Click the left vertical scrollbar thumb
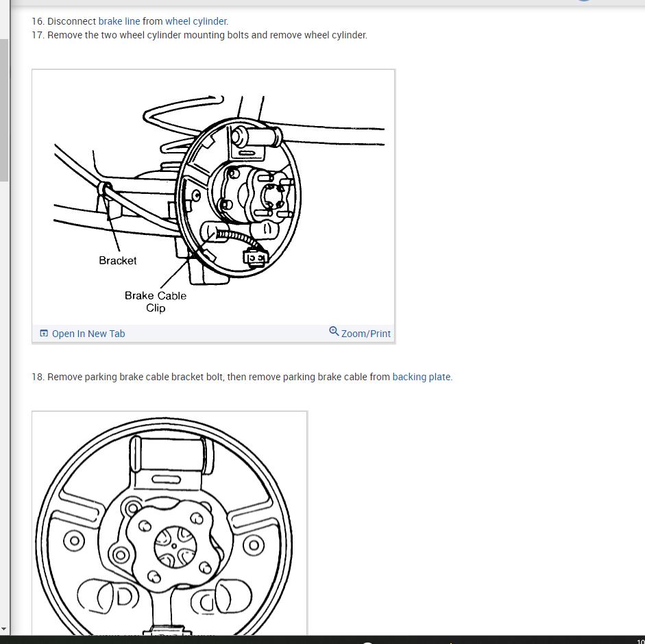645x644 pixels. [x=3, y=110]
